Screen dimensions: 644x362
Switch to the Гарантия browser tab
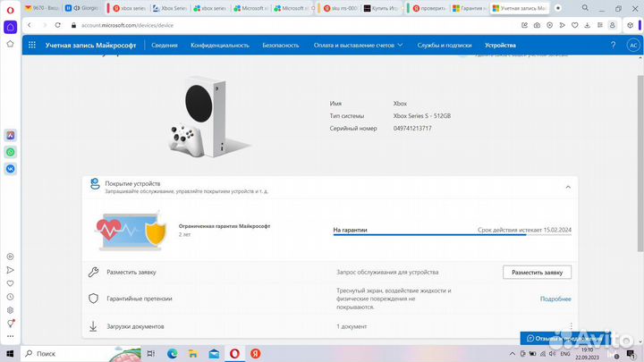(x=470, y=8)
